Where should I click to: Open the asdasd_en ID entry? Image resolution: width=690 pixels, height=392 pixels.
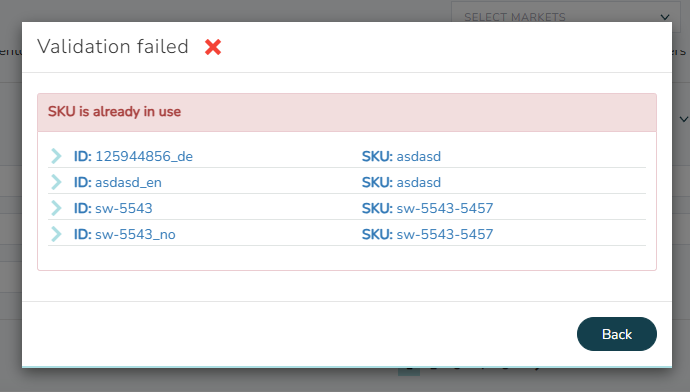coord(117,182)
